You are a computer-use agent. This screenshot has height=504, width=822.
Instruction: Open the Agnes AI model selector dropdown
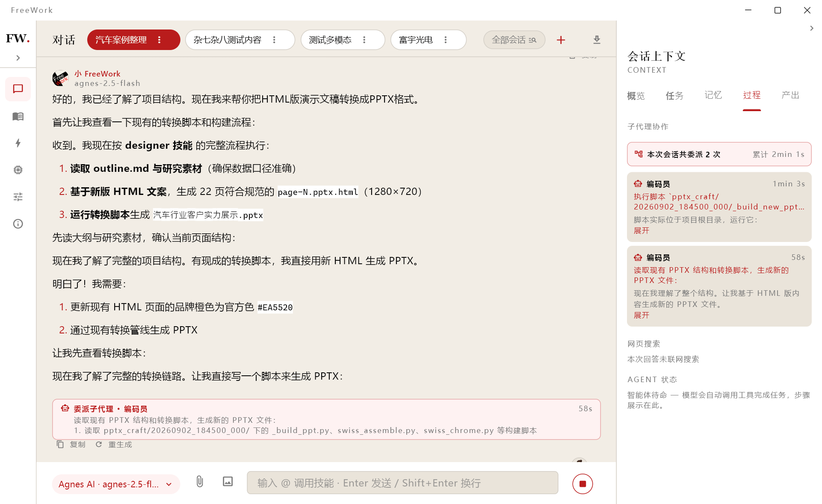pyautogui.click(x=116, y=484)
